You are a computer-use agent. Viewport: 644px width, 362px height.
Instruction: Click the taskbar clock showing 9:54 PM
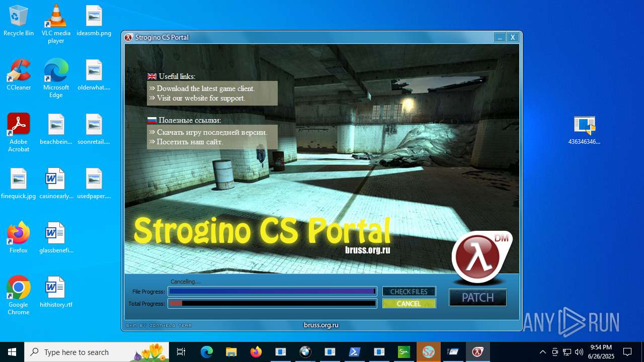pyautogui.click(x=601, y=352)
